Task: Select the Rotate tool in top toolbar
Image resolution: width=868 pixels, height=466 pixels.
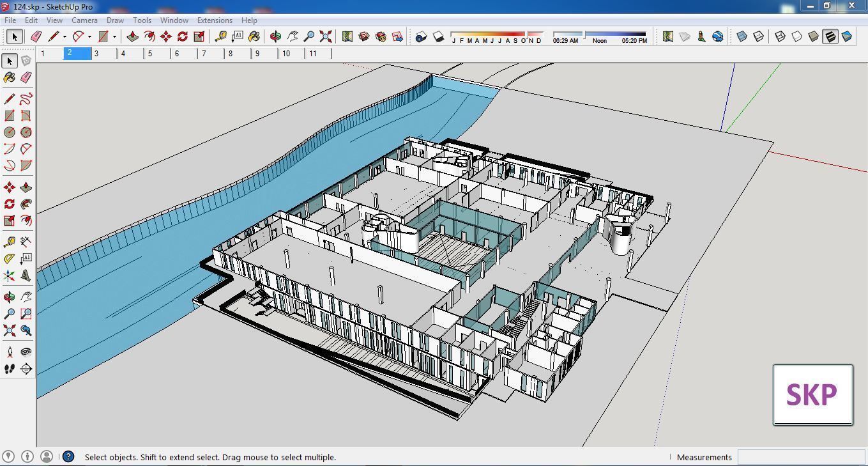Action: pyautogui.click(x=183, y=36)
